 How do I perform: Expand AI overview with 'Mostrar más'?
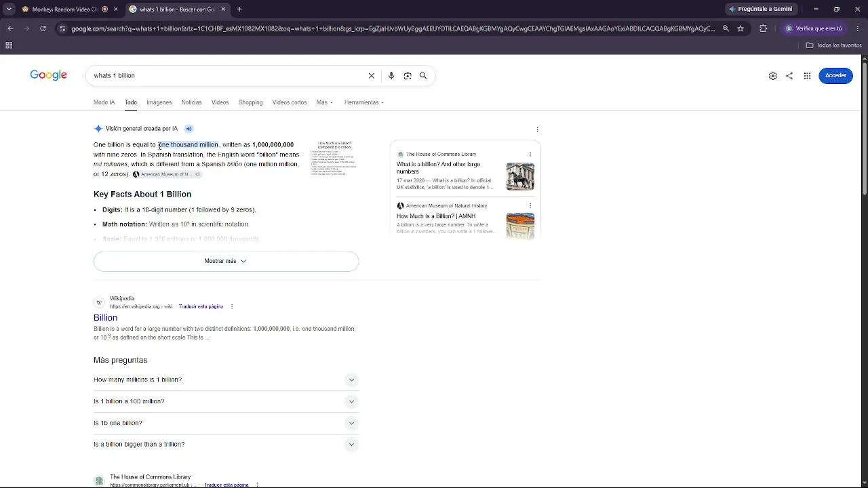(226, 261)
